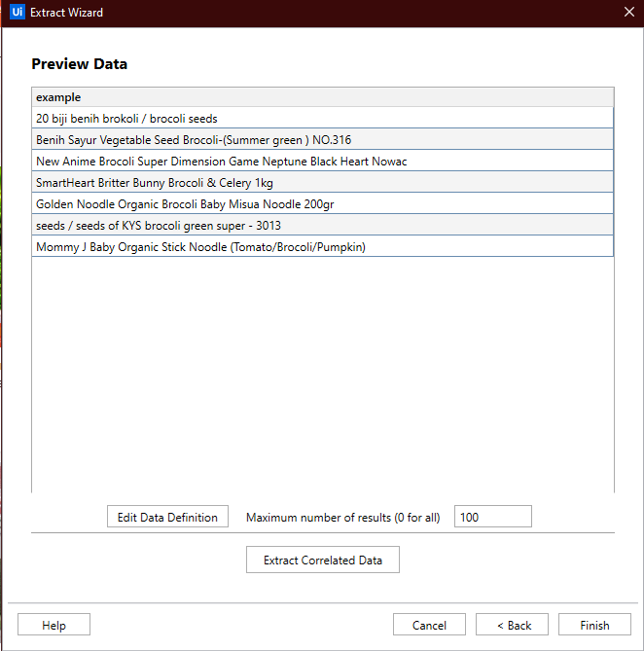Select row 'SmartHeart Britter Bunny Brocoli & Celery 1kg'
The width and height of the screenshot is (644, 651).
point(322,182)
